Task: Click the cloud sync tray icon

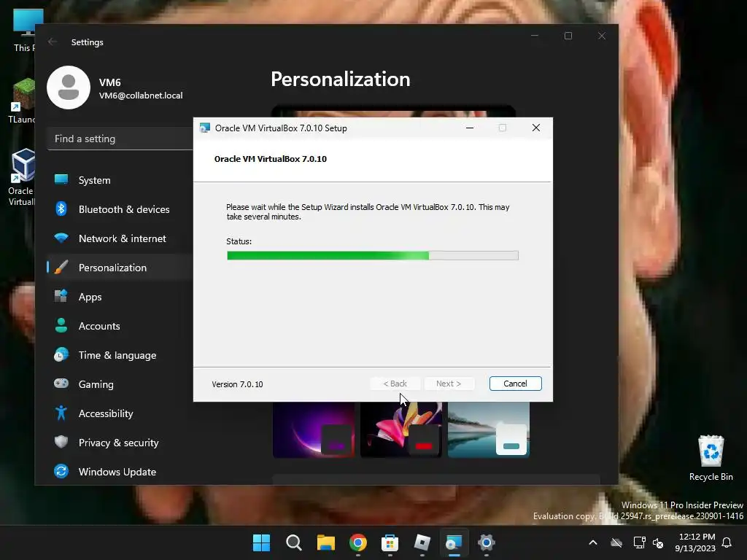Action: pos(616,542)
